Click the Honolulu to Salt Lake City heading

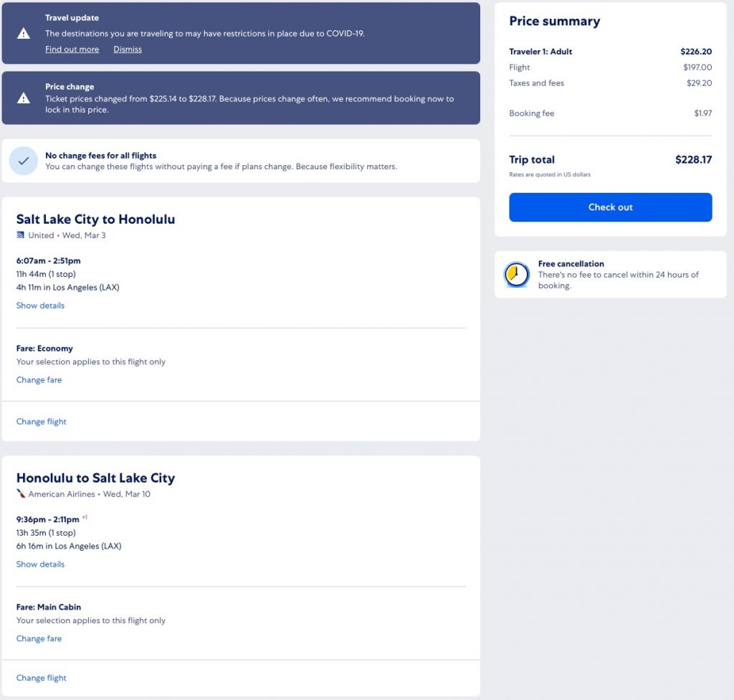(x=95, y=478)
